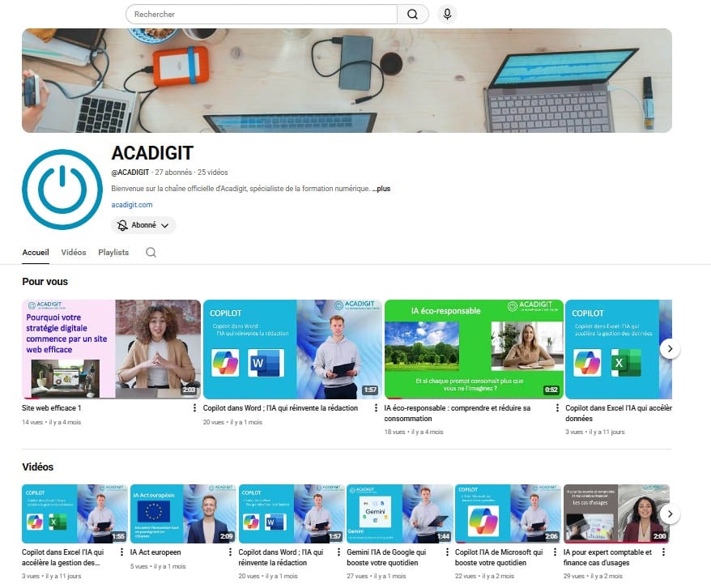The image size is (711, 588).
Task: Search within channel magnifier icon
Action: tap(151, 252)
